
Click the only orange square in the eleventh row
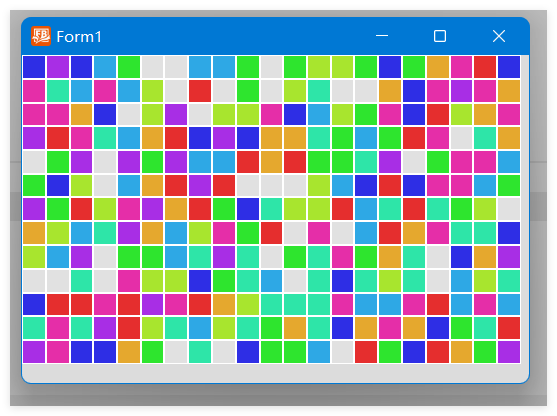224,304
